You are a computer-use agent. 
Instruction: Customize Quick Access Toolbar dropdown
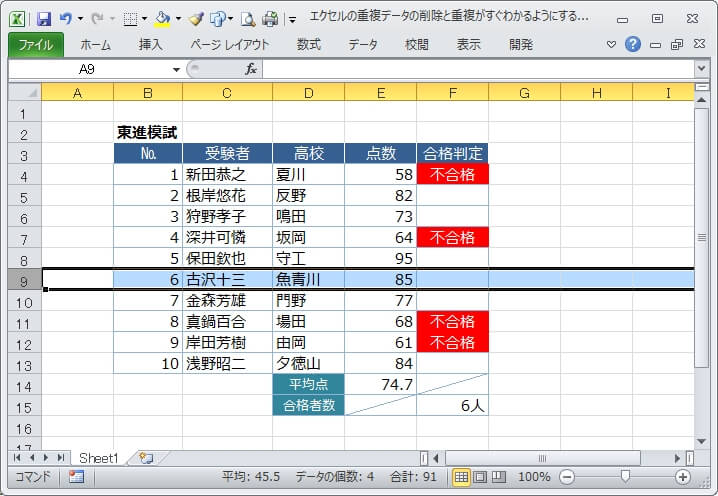pyautogui.click(x=292, y=20)
